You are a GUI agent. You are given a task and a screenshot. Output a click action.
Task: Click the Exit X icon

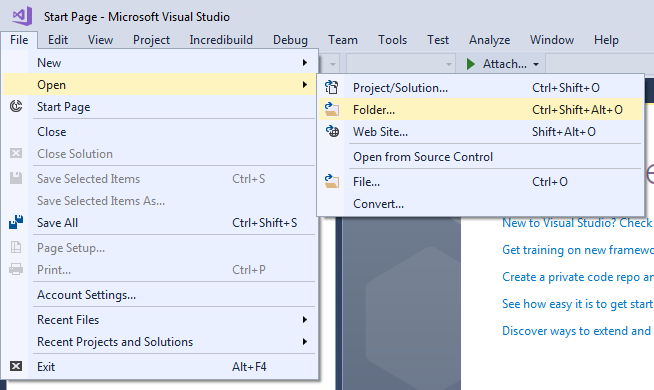click(16, 366)
